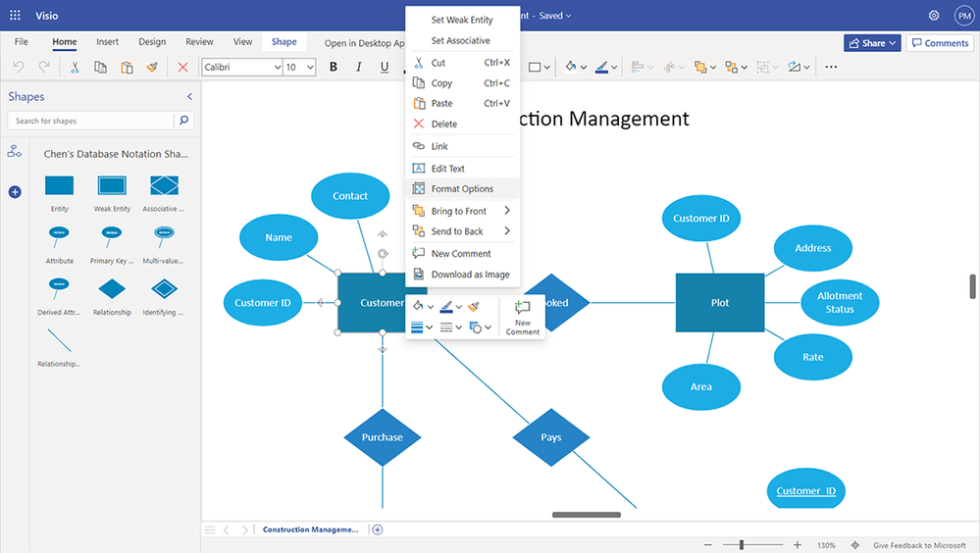Add more shapes with plus icon
The image size is (980, 553).
[15, 192]
